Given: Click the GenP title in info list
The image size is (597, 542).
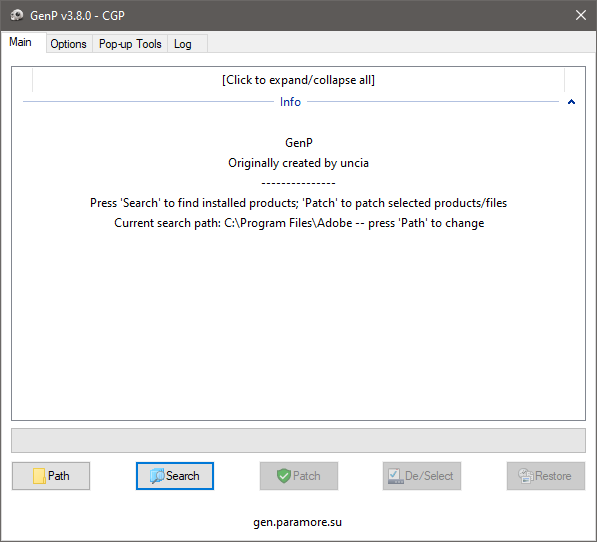Looking at the screenshot, I should (x=299, y=143).
